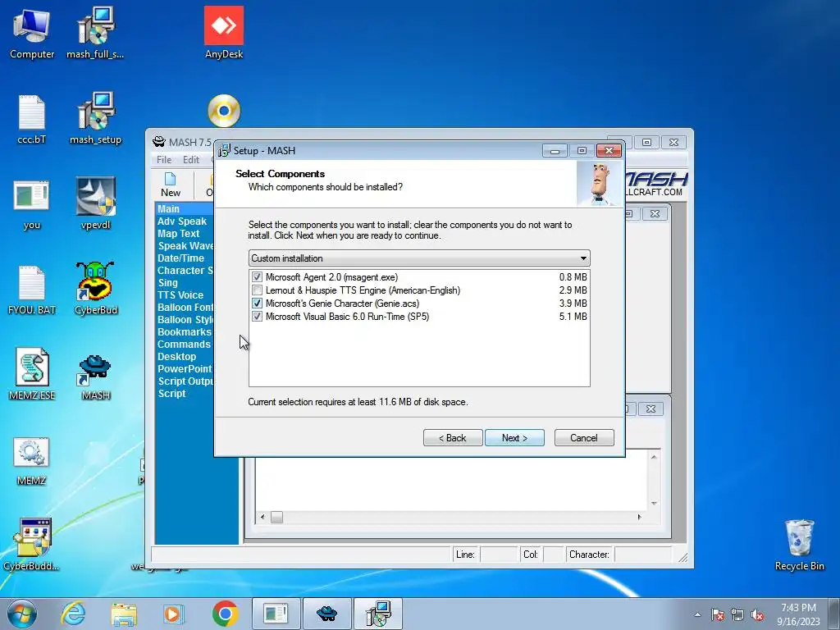Open the Windows Start menu
The image size is (840, 630).
pyautogui.click(x=22, y=614)
